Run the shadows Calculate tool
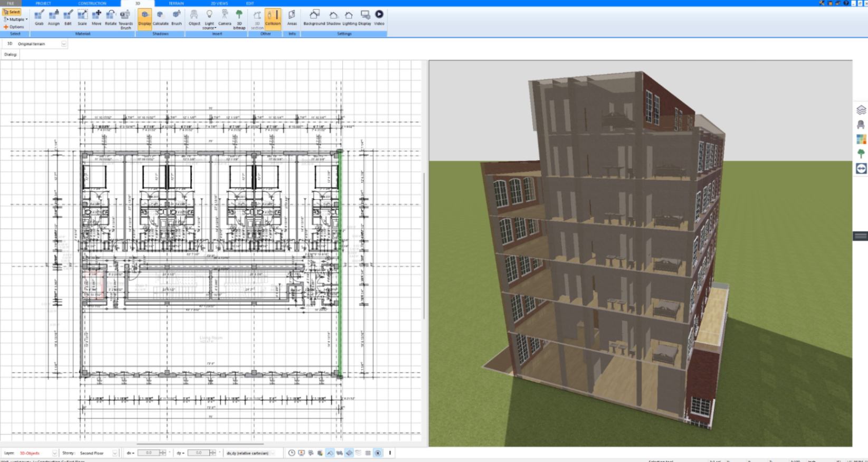The height and width of the screenshot is (462, 868). [x=160, y=17]
